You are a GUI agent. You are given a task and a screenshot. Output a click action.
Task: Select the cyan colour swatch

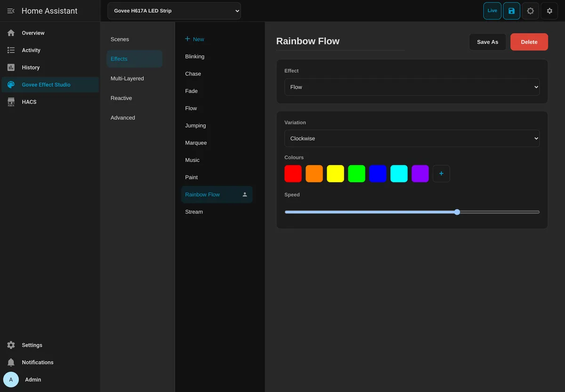point(399,174)
